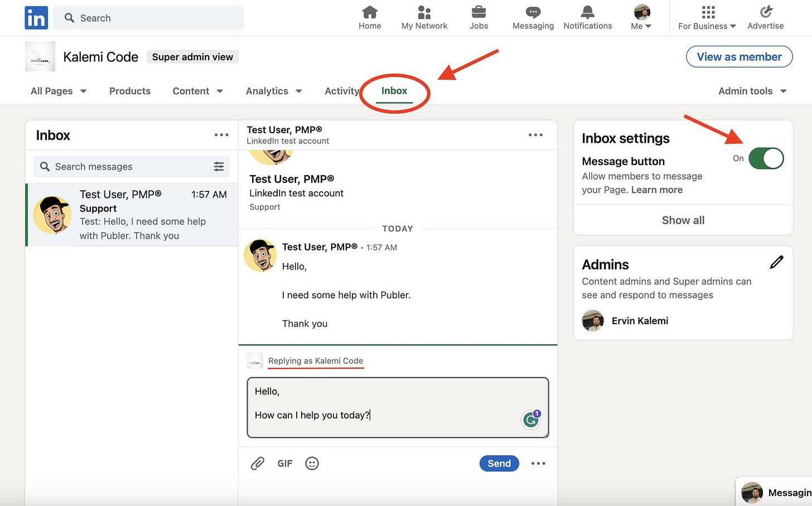Click the Search messages field
Screen dimensions: 812x506
(132, 166)
